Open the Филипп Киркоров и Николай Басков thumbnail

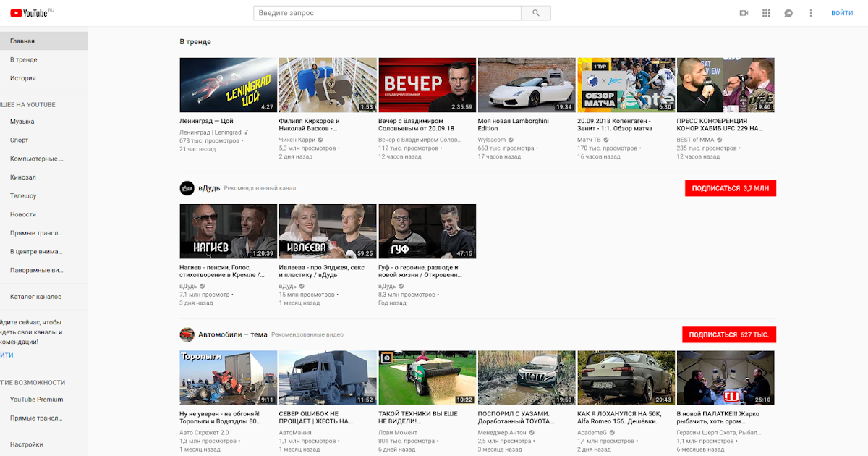coord(328,85)
